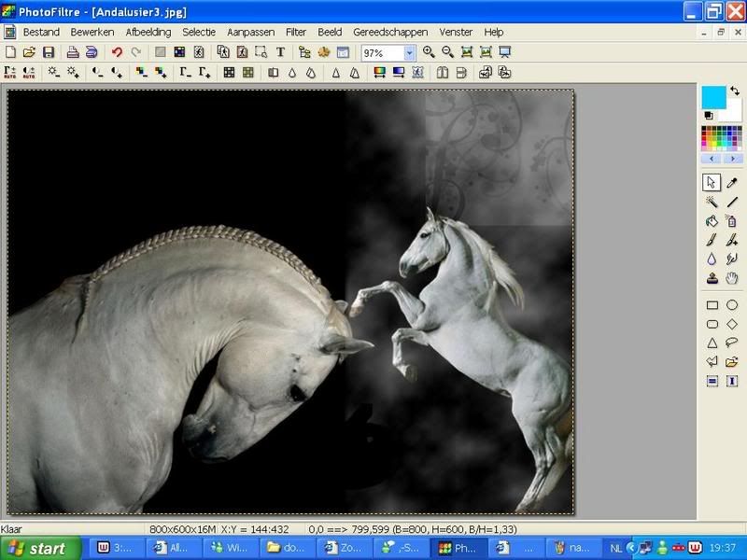Open the Bewerken menu
Image resolution: width=747 pixels, height=560 pixels.
(92, 32)
